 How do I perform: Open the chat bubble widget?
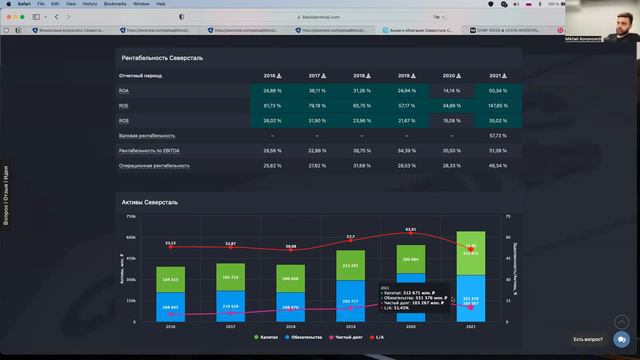click(x=622, y=339)
